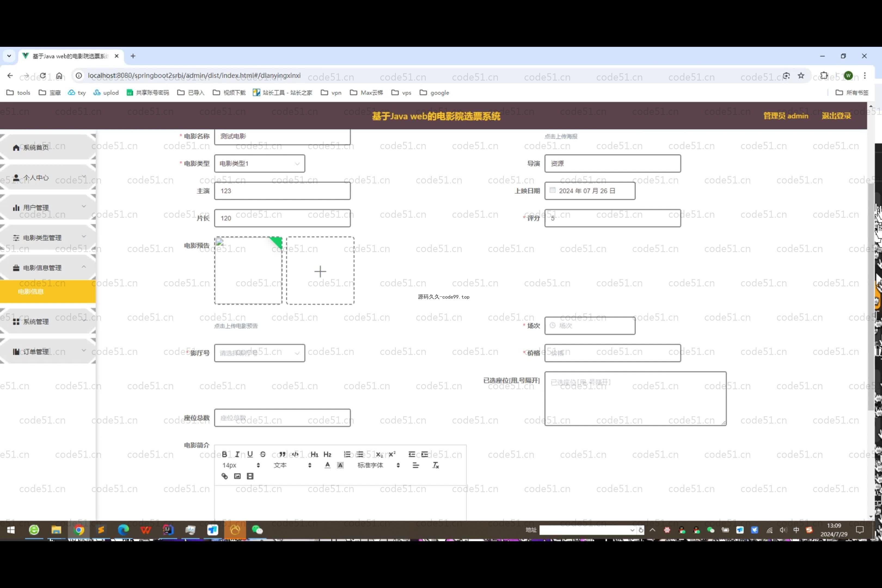Screen dimensions: 882x588
Task: Apply superscript formatting
Action: (x=392, y=454)
